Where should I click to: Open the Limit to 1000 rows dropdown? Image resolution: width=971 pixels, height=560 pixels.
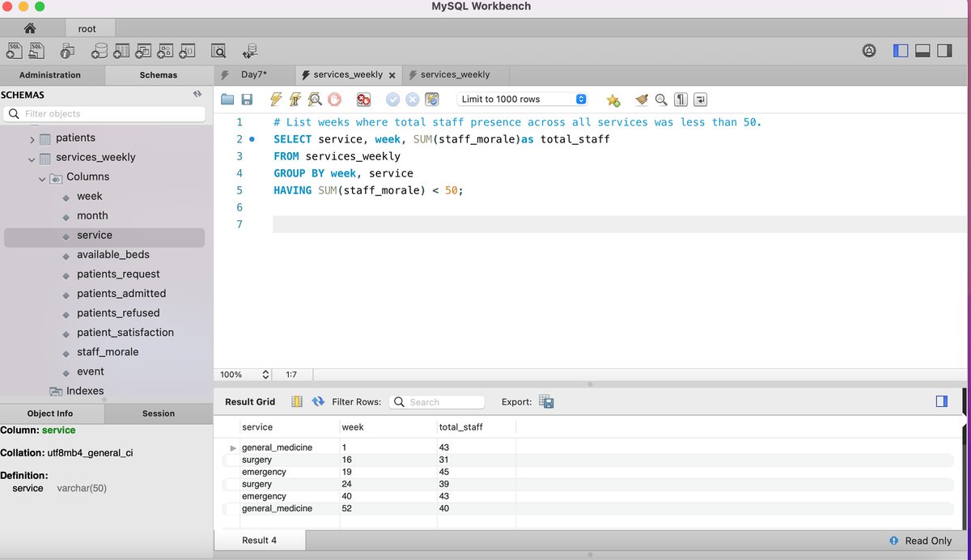pos(581,99)
